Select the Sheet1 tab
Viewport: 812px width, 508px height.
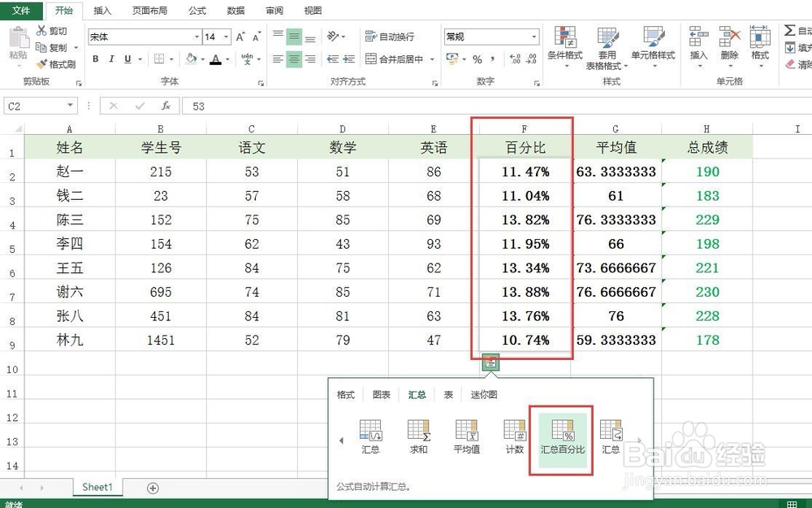click(x=97, y=487)
